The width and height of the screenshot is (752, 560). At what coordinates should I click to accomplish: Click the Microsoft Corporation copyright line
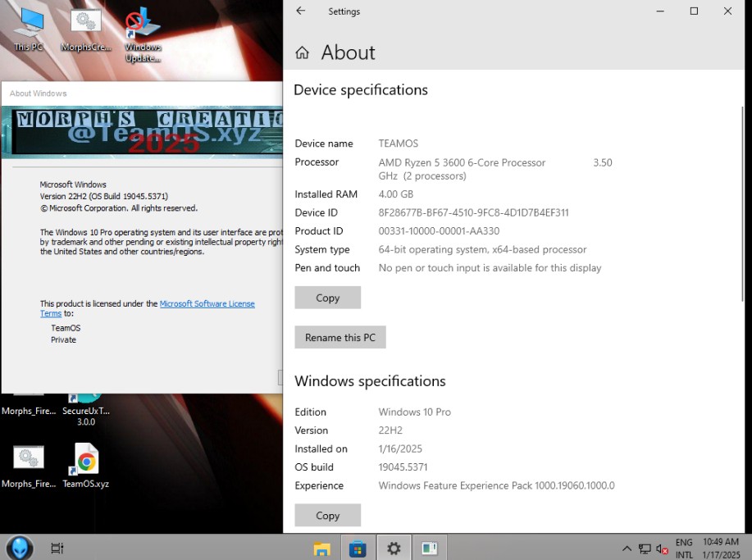(119, 208)
